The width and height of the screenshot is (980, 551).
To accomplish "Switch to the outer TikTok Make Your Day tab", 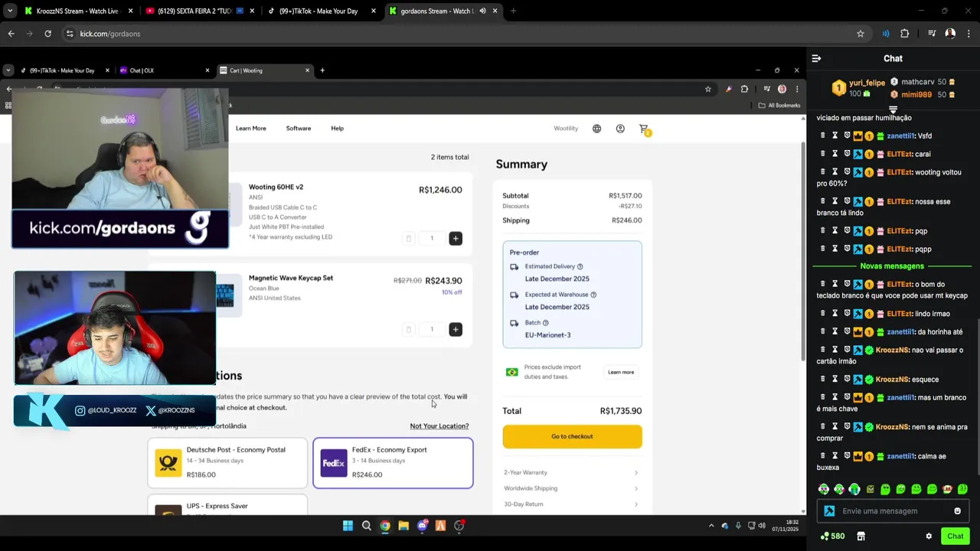I will coord(320,11).
